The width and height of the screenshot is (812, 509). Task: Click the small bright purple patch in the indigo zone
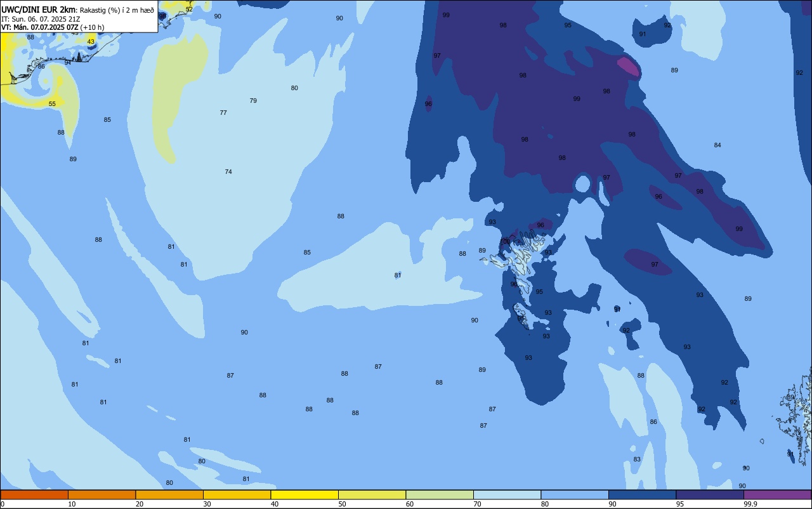pyautogui.click(x=628, y=67)
